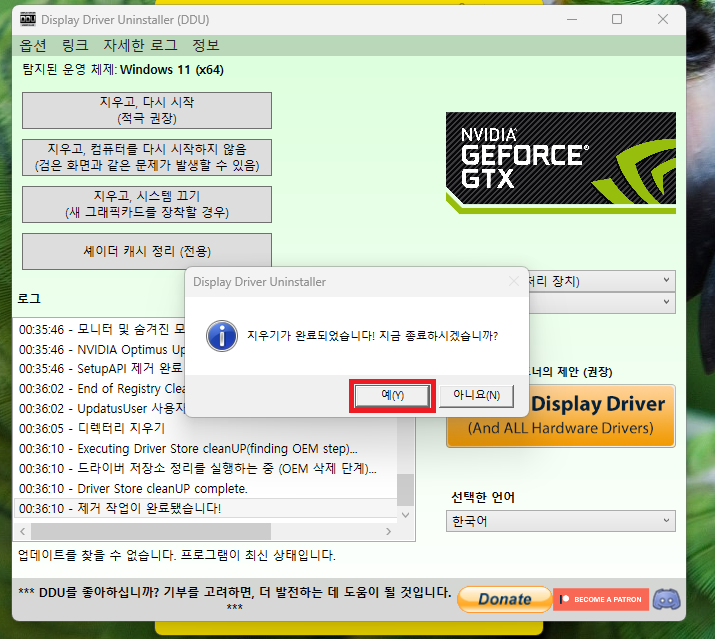Click the log horizontal scrollbar thumb
Viewport: 715px width, 639px height.
pos(151,531)
